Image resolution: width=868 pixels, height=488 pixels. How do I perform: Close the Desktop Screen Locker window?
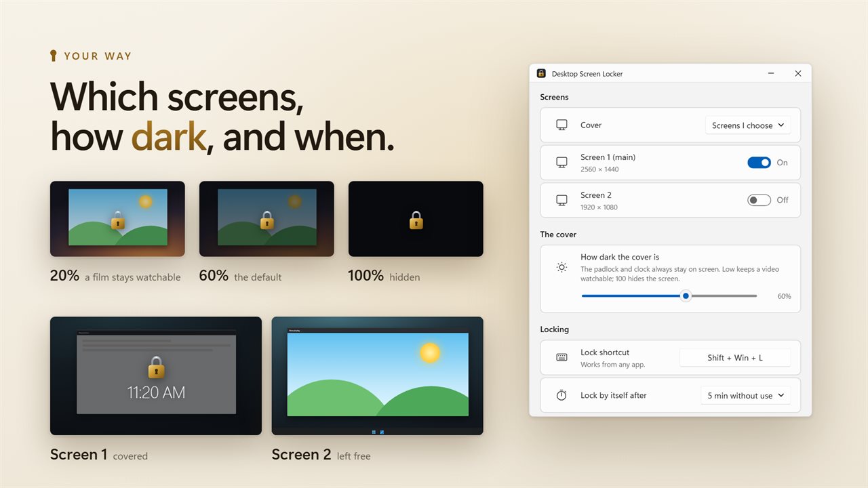pos(798,73)
